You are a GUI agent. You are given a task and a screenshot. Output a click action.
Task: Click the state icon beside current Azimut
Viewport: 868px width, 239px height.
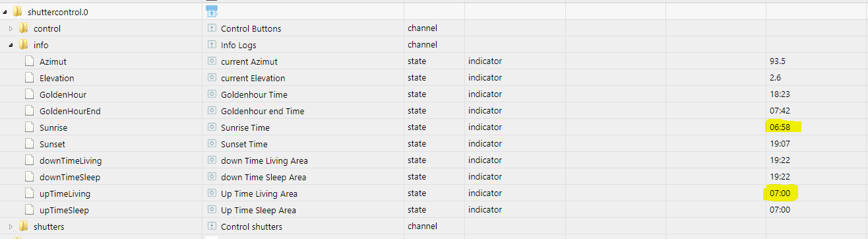pos(212,61)
